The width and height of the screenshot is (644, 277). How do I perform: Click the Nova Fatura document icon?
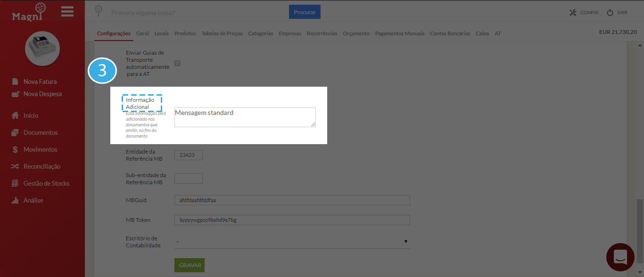[15, 81]
